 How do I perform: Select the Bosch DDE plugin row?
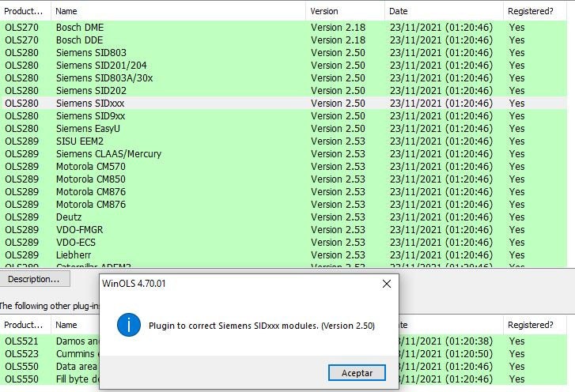pos(283,40)
